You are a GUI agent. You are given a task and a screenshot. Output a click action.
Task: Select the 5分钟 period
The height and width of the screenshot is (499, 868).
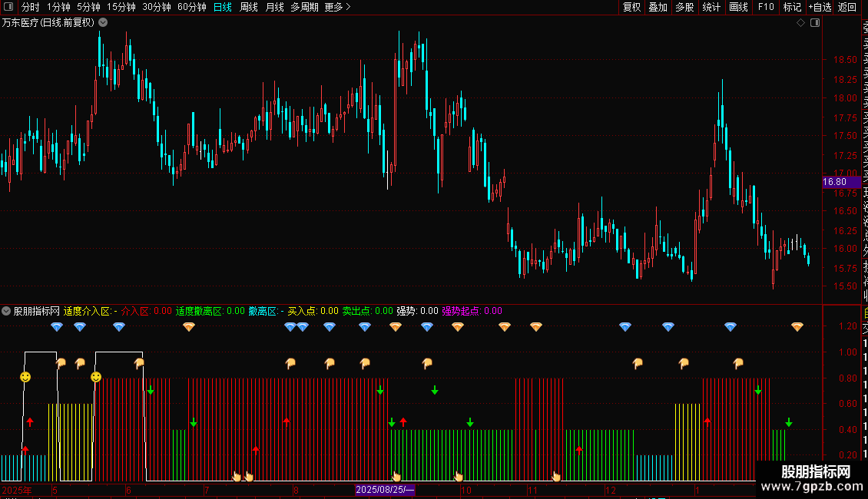(88, 7)
